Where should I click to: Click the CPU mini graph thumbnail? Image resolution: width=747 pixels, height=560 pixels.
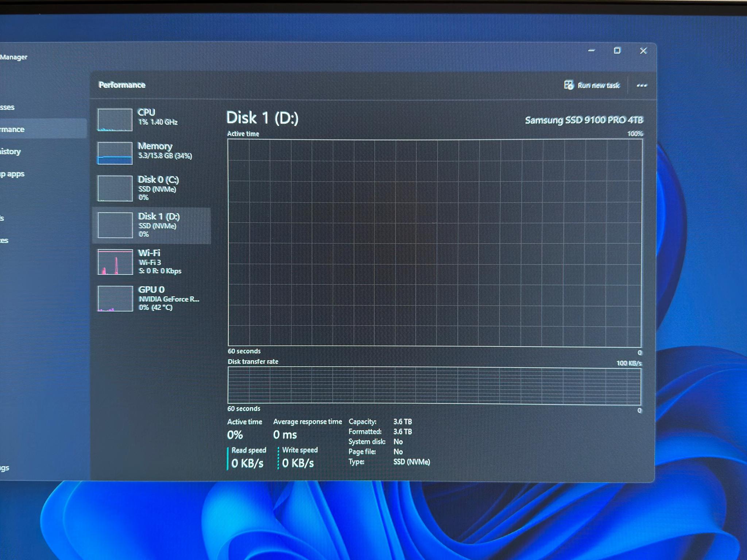(x=115, y=120)
